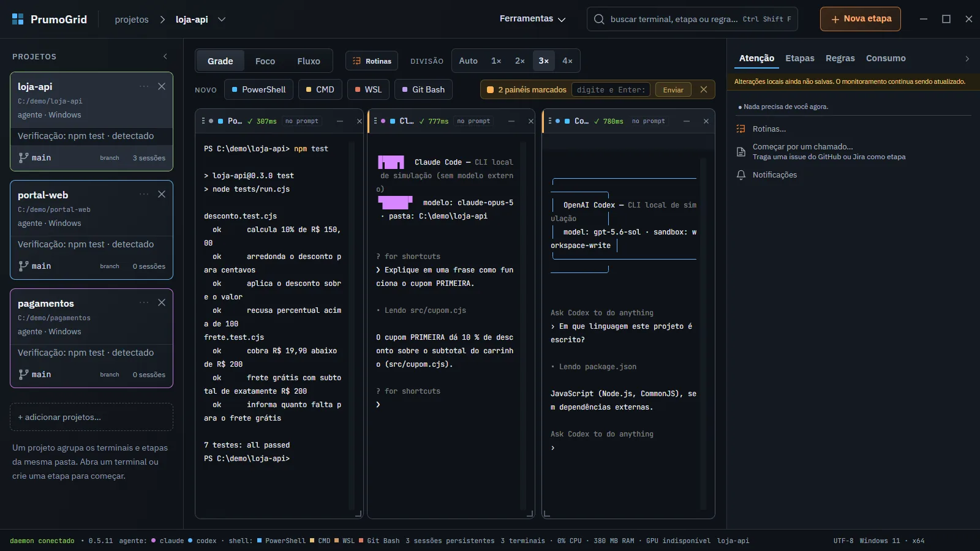Toggle the mark dot on the Codex panel

[557, 121]
